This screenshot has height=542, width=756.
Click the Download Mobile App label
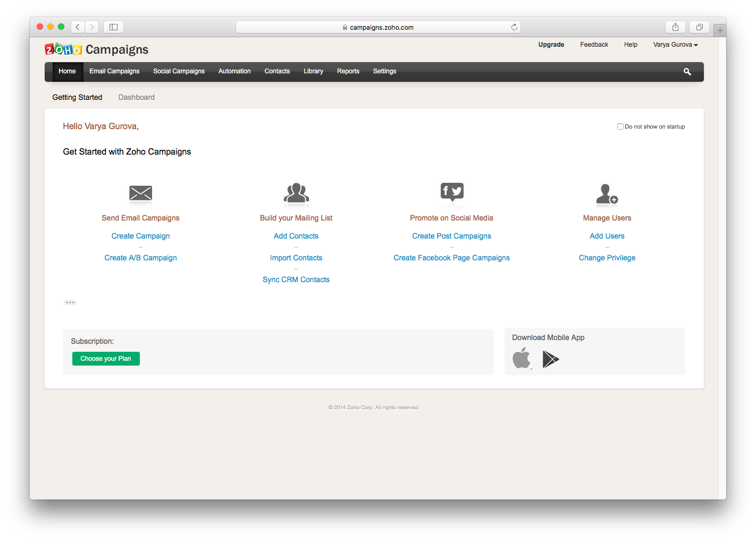[x=548, y=337]
